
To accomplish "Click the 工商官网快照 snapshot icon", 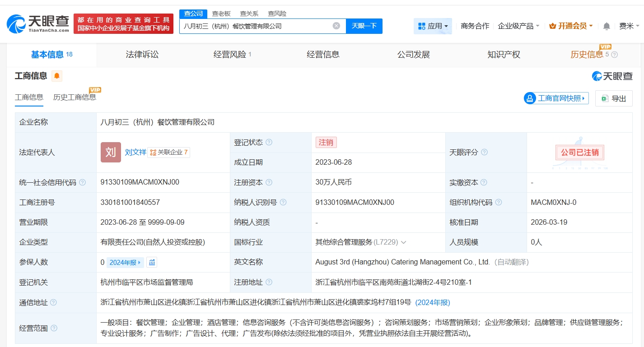I will pyautogui.click(x=529, y=98).
